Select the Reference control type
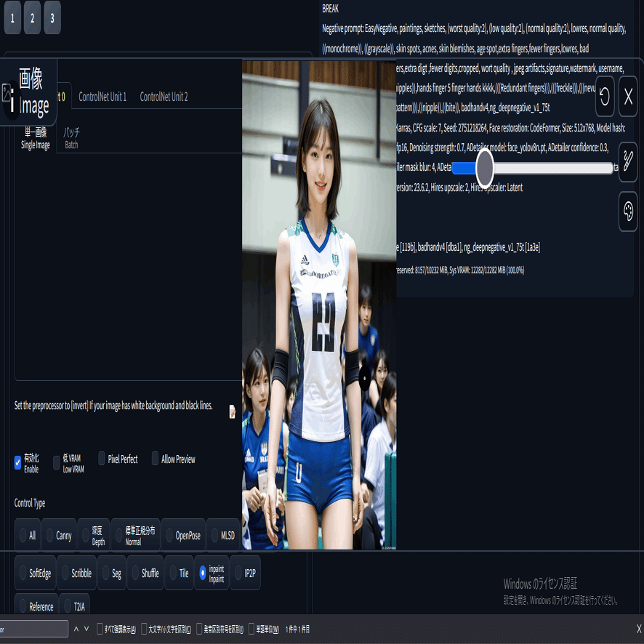 (x=36, y=605)
